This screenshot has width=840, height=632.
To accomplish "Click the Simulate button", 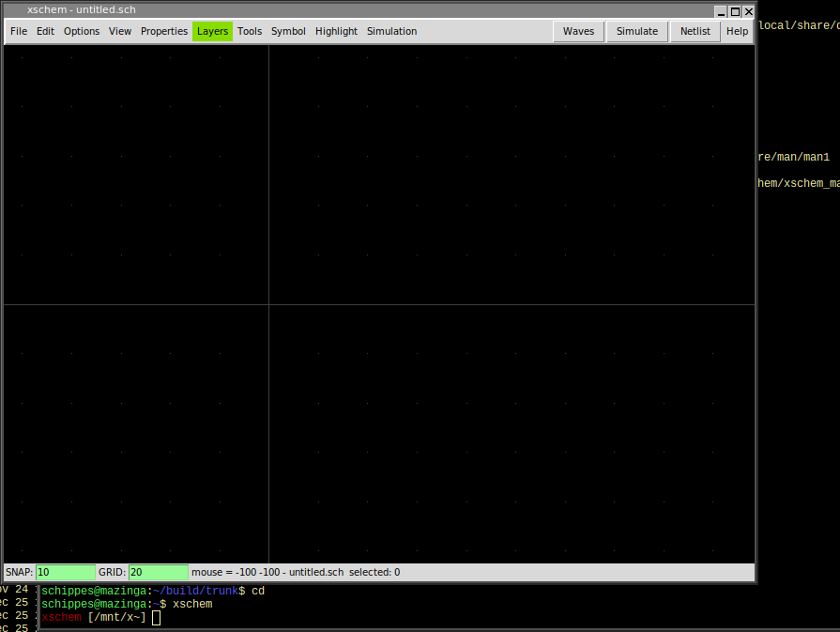I will (636, 31).
